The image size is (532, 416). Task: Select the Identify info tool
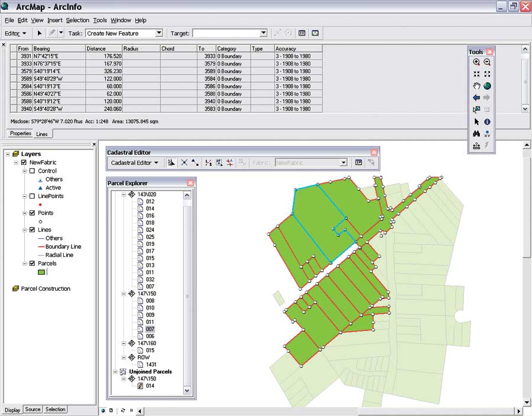[487, 122]
